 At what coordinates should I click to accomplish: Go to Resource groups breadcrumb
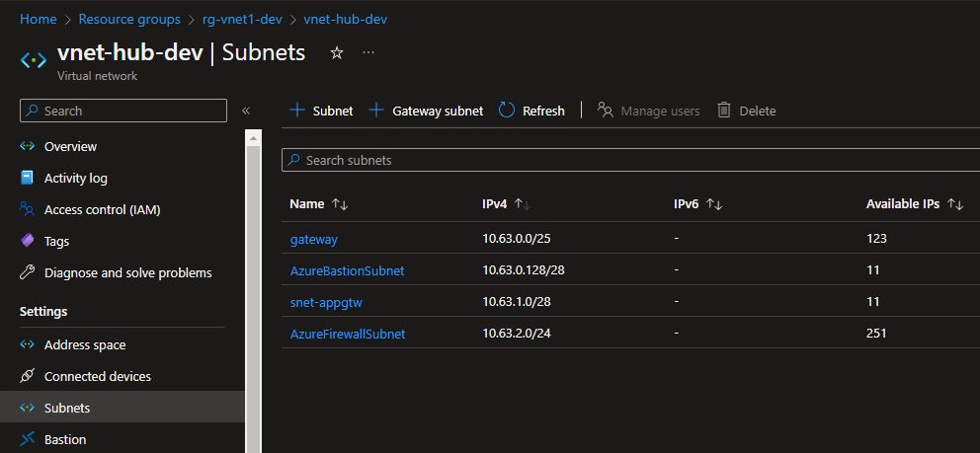(129, 20)
